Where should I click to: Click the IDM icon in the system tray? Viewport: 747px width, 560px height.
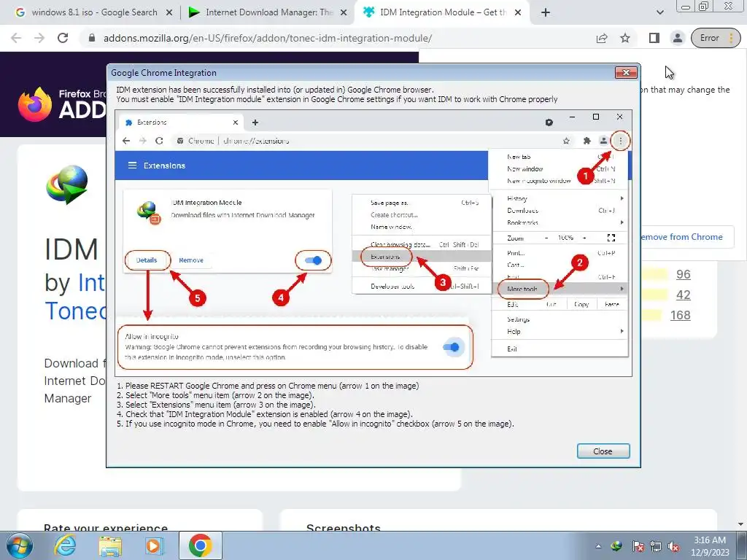(617, 546)
